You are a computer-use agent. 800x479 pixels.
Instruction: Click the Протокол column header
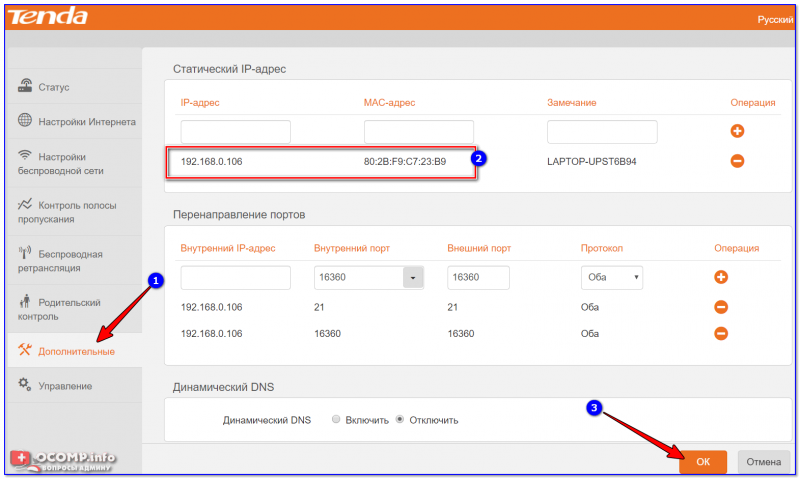tap(602, 248)
